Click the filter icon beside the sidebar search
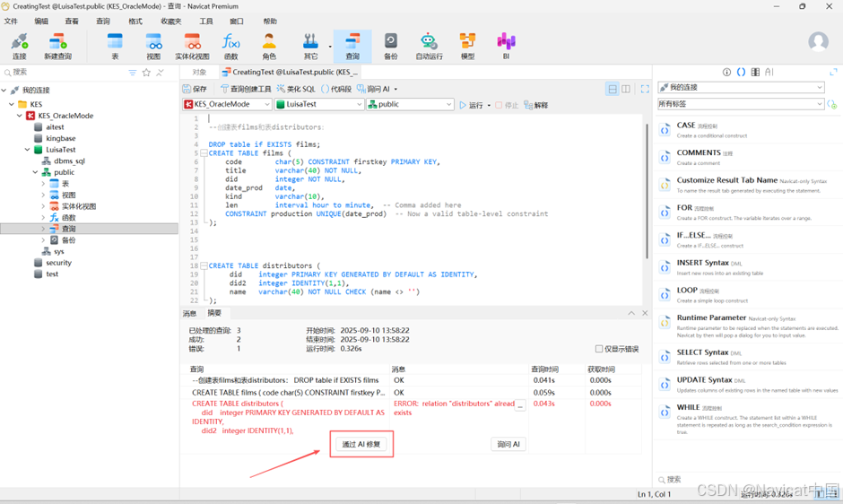 coord(132,73)
